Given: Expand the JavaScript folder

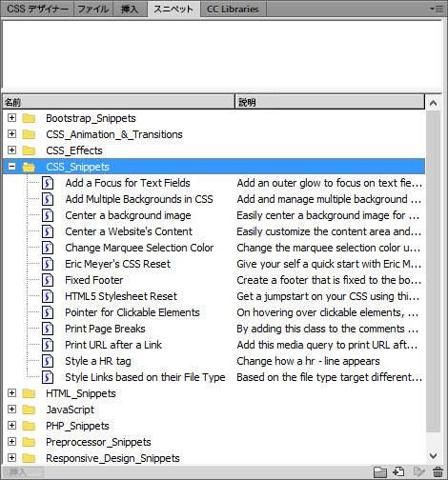Looking at the screenshot, I should coord(11,409).
